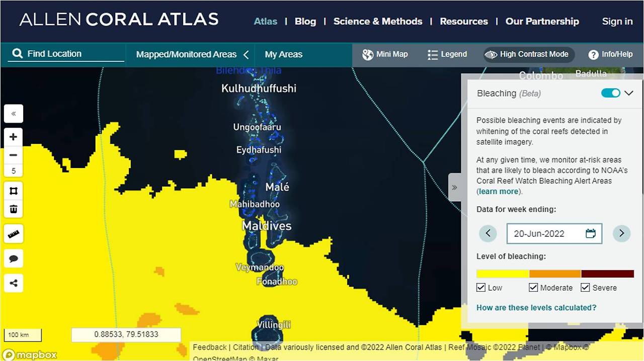Click the delete areas trash icon
644x361 pixels.
(14, 209)
